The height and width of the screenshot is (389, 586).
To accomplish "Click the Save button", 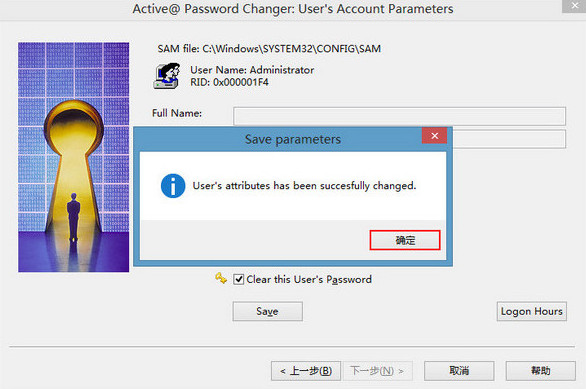I will click(x=268, y=311).
